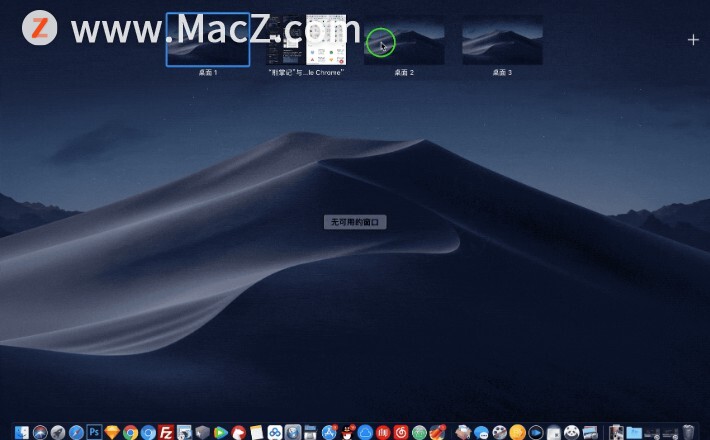Open yellow round coin-like app icon
The image size is (710, 440).
(518, 433)
